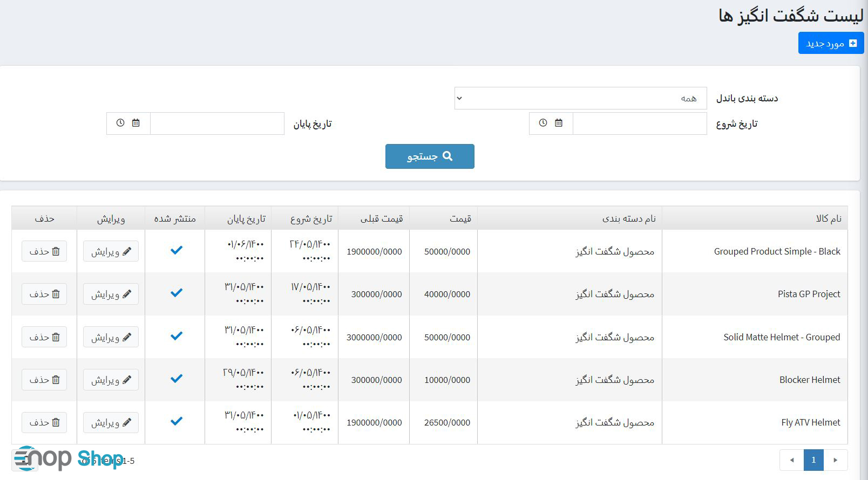Screen dimensions: 868x480
Task: Select the Blocker Helmet name
Action: point(810,380)
